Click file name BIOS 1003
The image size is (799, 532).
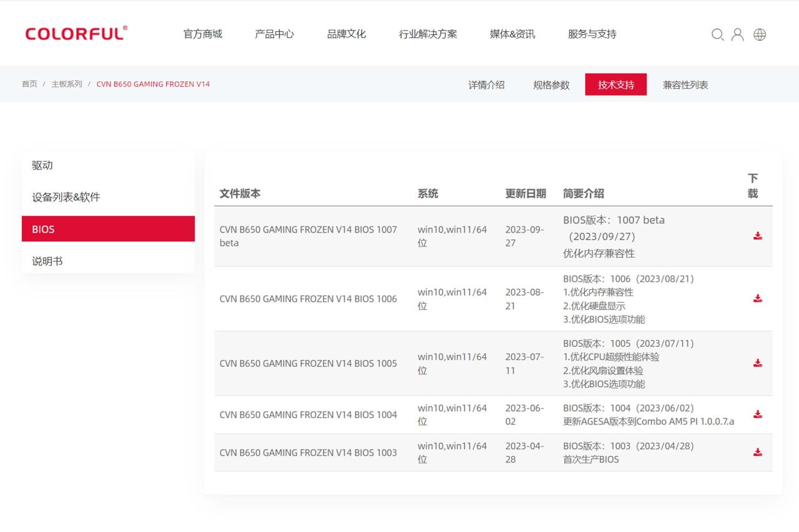308,452
